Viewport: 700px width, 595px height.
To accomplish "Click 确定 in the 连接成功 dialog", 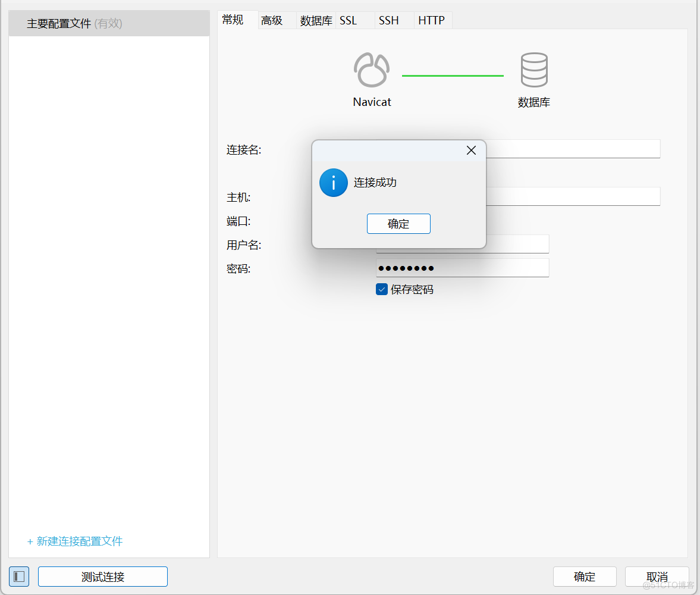I will point(398,224).
